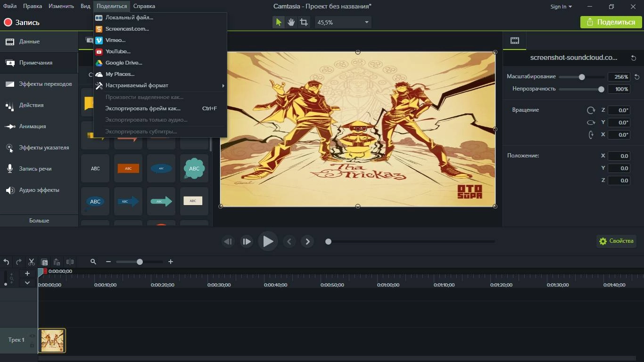The height and width of the screenshot is (362, 644).
Task: Click the 256% scale input field
Action: pos(619,77)
